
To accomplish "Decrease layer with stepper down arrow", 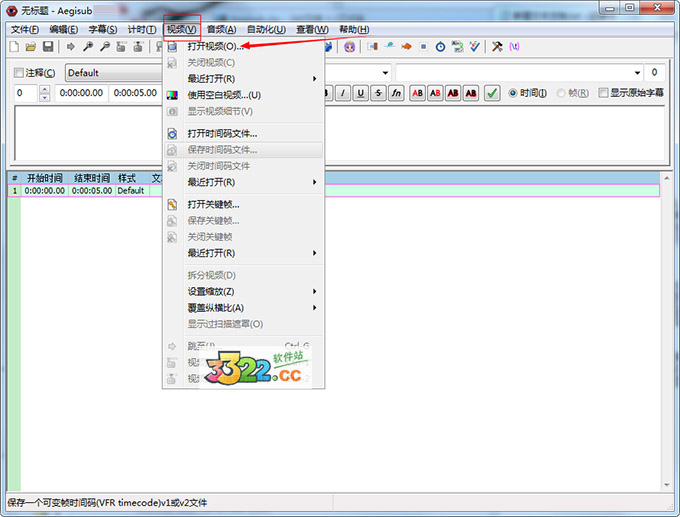I will (45, 98).
